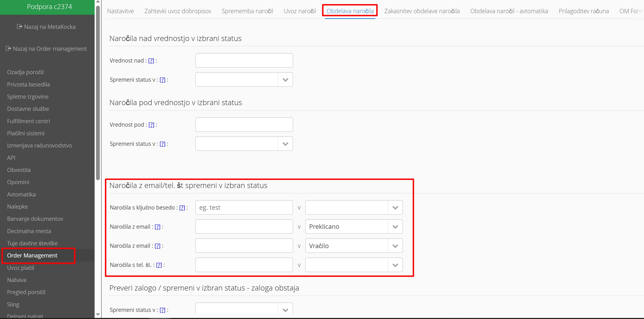Open Privzeta besedila in sidebar
644x319 pixels.
click(x=28, y=84)
